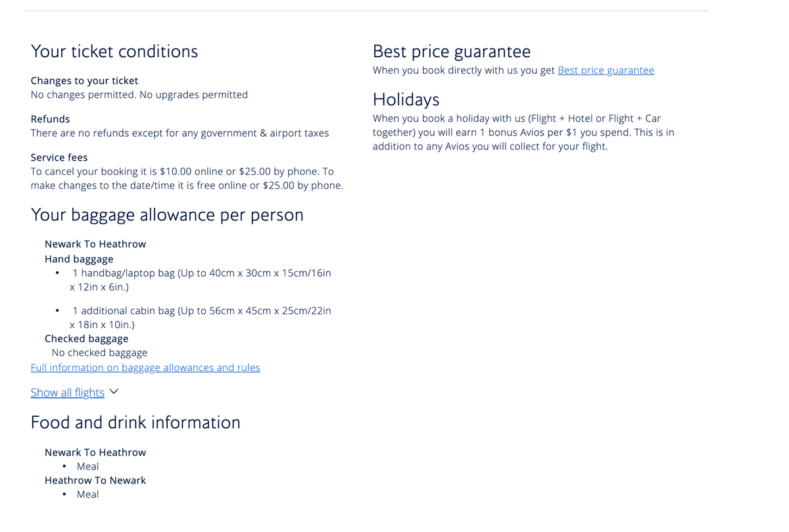Image resolution: width=789 pixels, height=532 pixels.
Task: Click the Your ticket conditions heading
Action: pos(114,51)
